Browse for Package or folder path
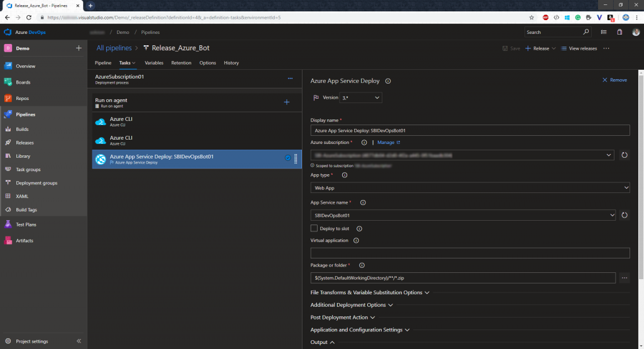The image size is (644, 349). coord(625,278)
